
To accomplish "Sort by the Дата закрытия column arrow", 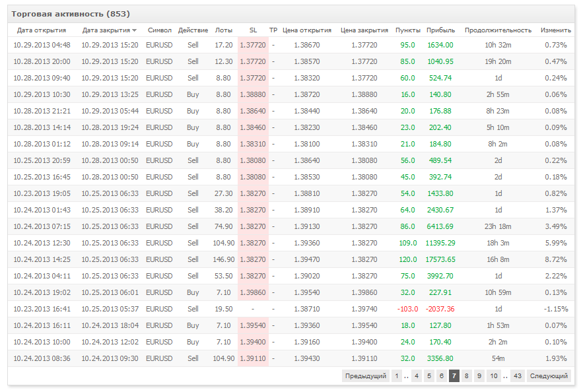I will coord(135,30).
